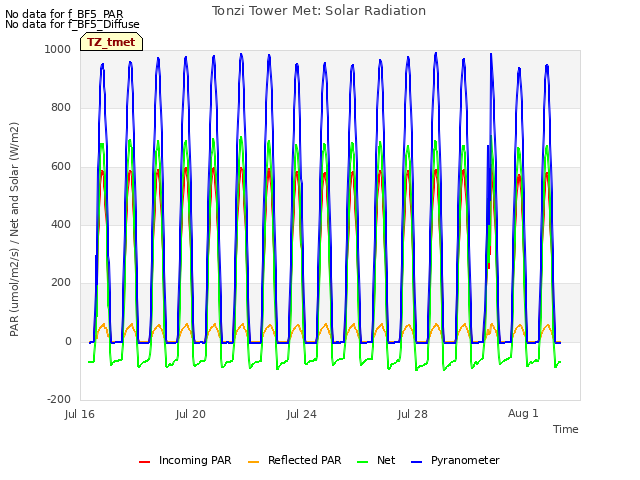Click the Jul 28 x-axis tick label
Screen dimensions: 640x480
(x=413, y=414)
